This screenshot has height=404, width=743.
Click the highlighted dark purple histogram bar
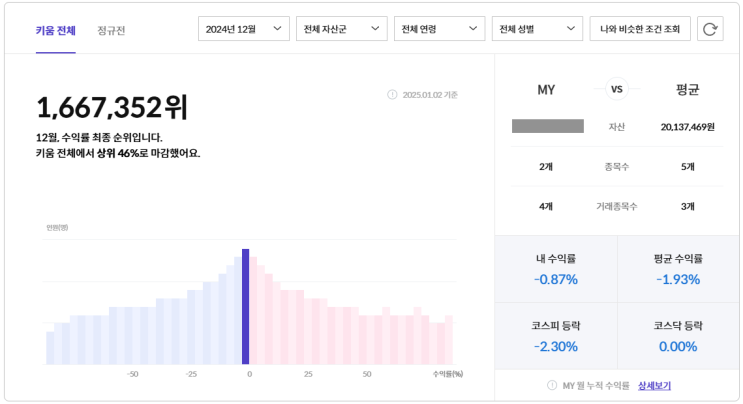(245, 306)
